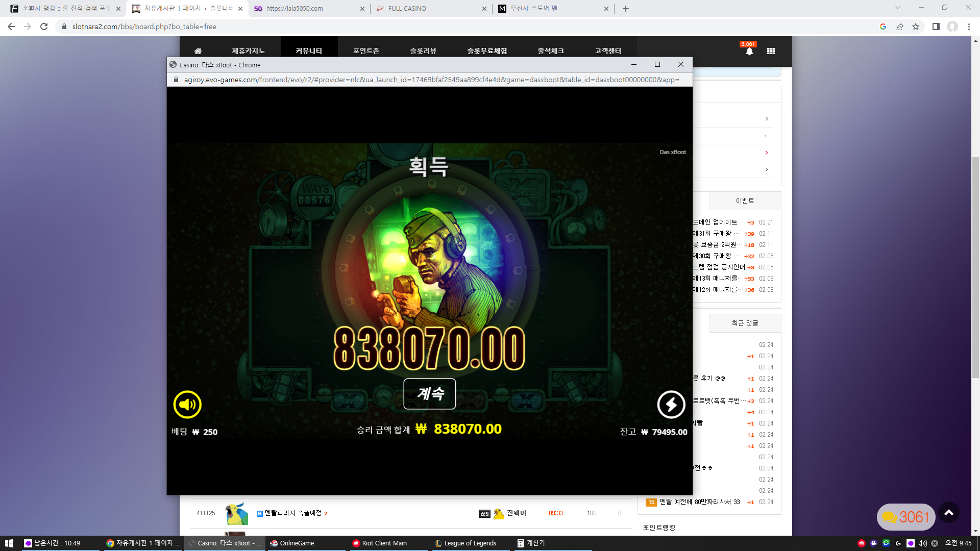Open the browser side panel icon

936,27
